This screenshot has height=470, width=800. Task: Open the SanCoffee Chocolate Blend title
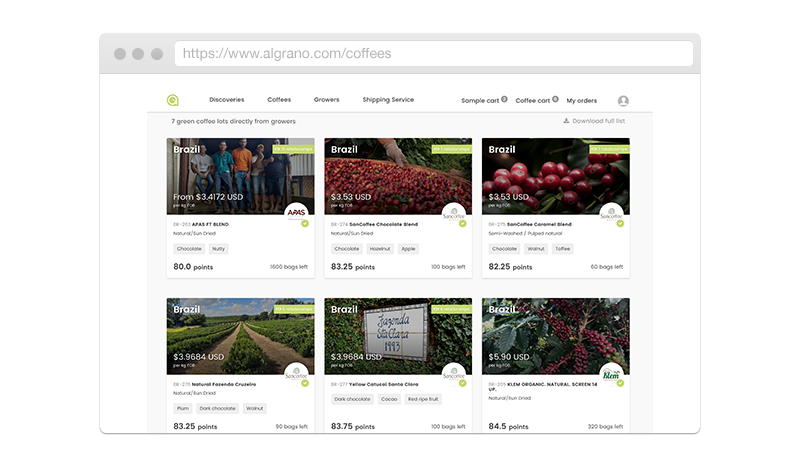tap(384, 224)
